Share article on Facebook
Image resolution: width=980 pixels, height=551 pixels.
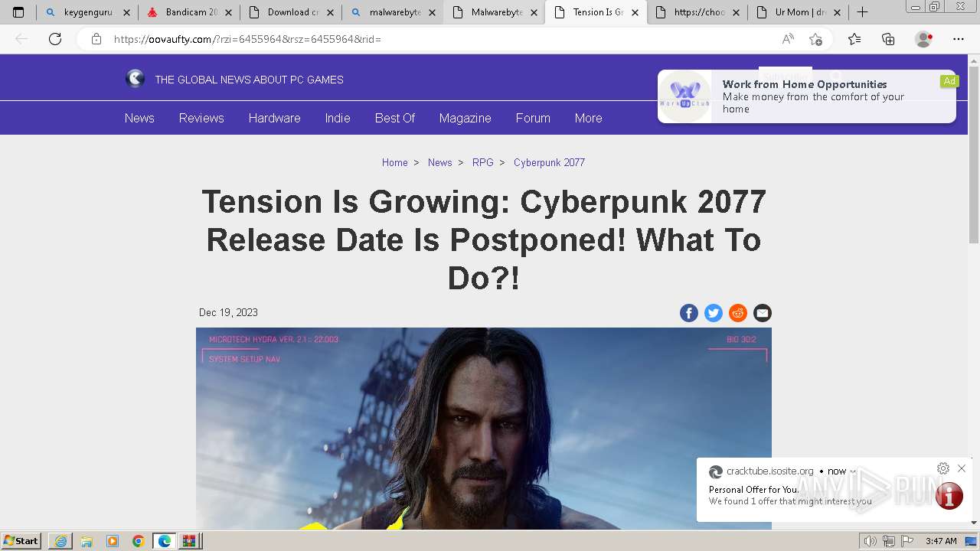pyautogui.click(x=689, y=313)
